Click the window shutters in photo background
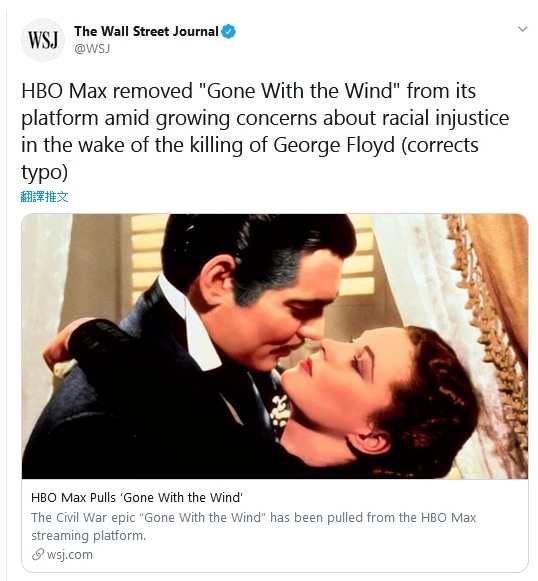Screen dimensions: 538x581 click(146, 256)
